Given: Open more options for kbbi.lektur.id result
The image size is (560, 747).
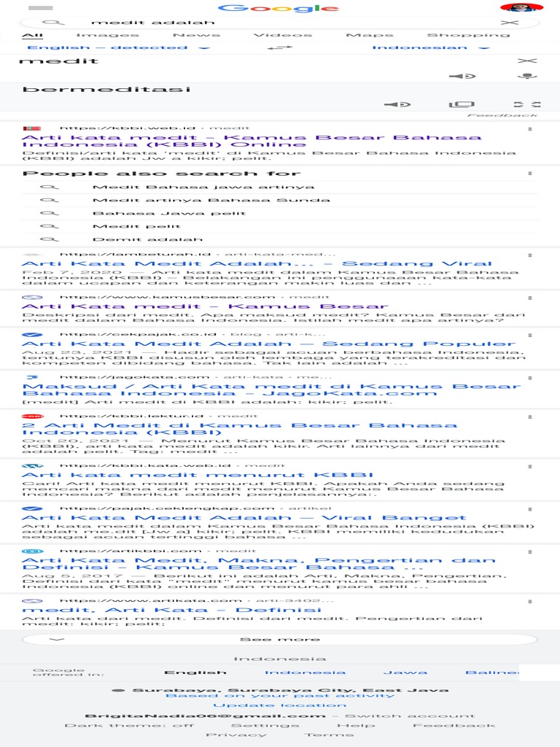Looking at the screenshot, I should click(530, 417).
